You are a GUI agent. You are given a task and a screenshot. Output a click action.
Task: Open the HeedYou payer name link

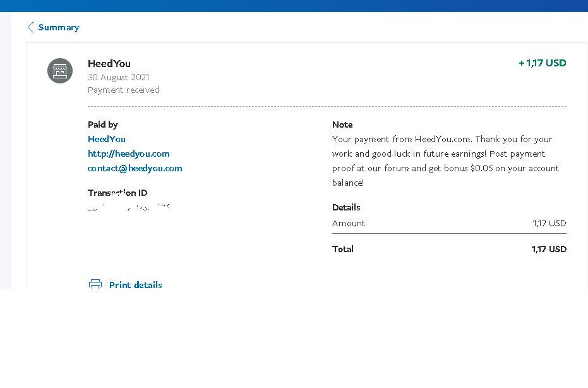tap(107, 139)
